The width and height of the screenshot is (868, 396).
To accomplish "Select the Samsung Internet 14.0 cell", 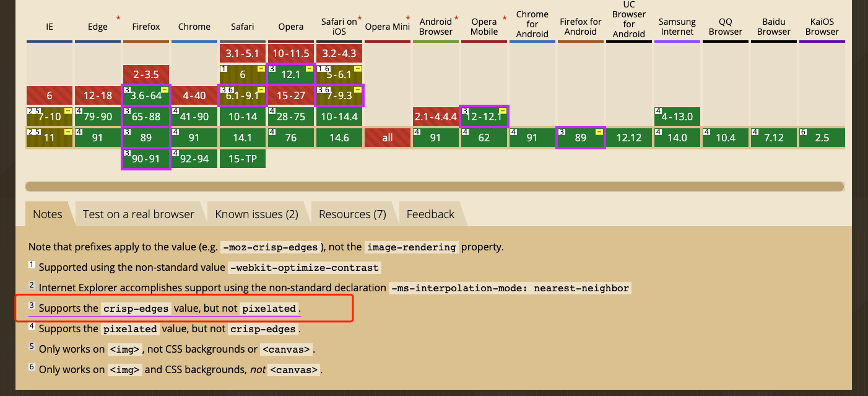I will [677, 138].
